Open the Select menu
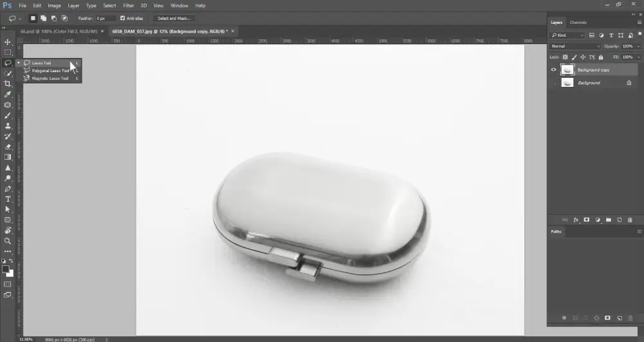Viewport: 644px width, 342px height. click(x=109, y=6)
